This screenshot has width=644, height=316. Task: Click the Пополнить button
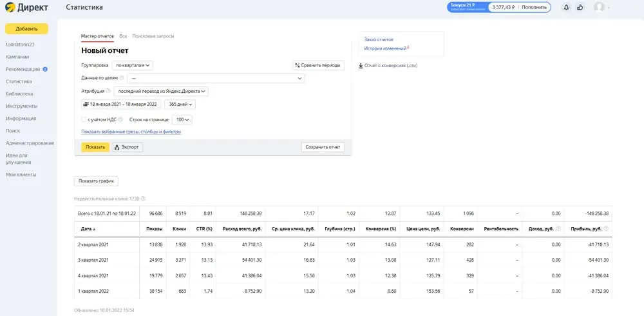click(535, 7)
